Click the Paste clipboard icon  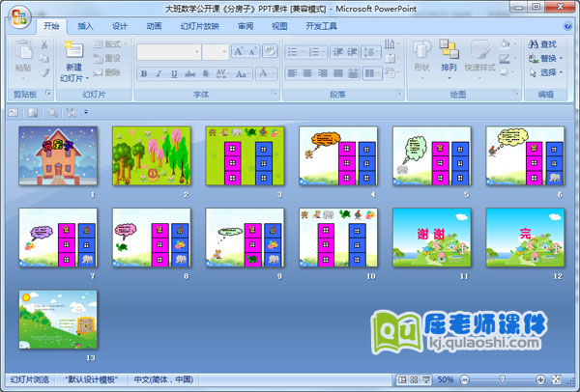[x=23, y=50]
